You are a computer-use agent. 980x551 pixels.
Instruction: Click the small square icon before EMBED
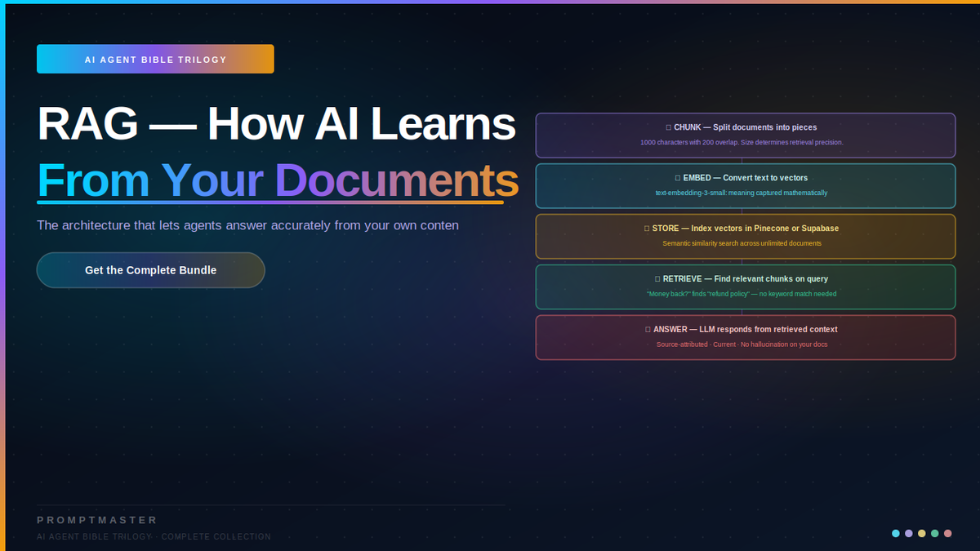[x=678, y=179]
